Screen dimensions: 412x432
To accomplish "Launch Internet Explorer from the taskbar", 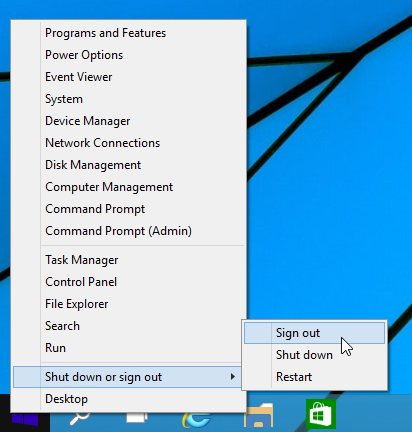I will [x=196, y=420].
